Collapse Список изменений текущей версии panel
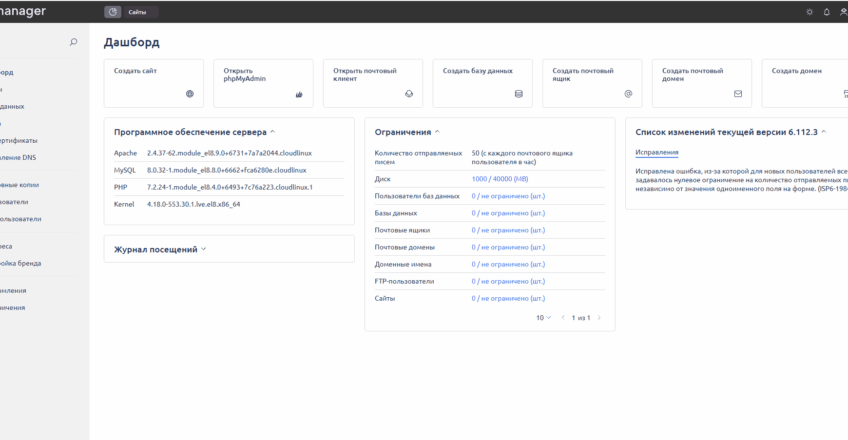The height and width of the screenshot is (440, 848). click(x=824, y=132)
